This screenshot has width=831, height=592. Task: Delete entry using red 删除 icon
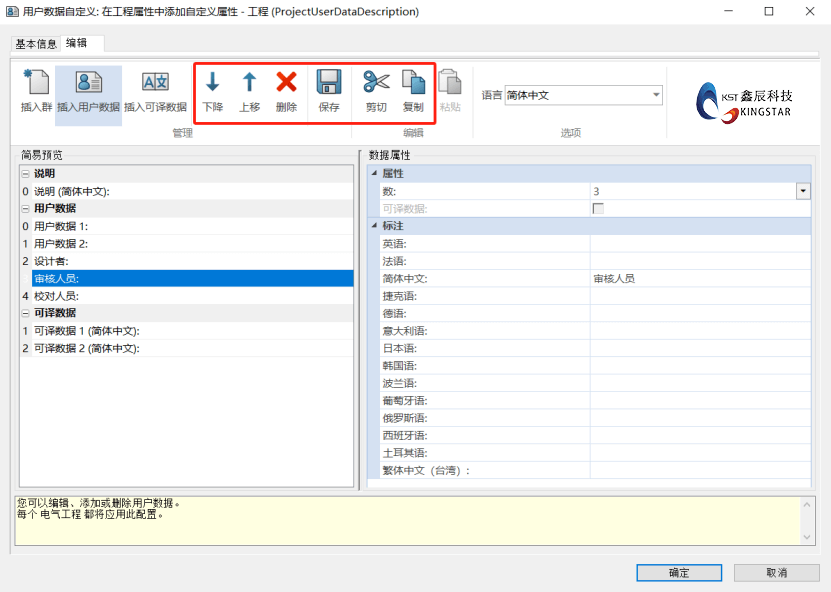pyautogui.click(x=286, y=83)
